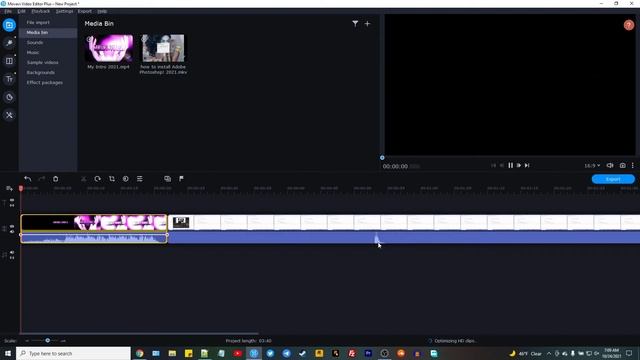The height and width of the screenshot is (360, 640).
Task: Open the More Tools tab (wrench icon)
Action: click(9, 115)
